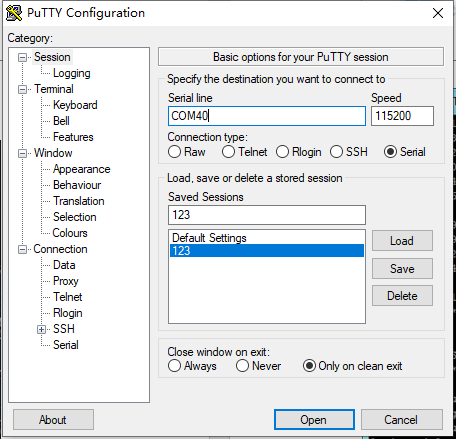This screenshot has height=439, width=456.
Task: Collapse the Window category node
Action: click(22, 154)
